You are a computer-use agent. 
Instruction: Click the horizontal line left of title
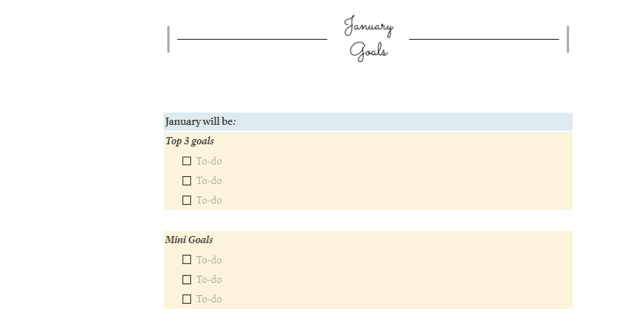(x=252, y=39)
